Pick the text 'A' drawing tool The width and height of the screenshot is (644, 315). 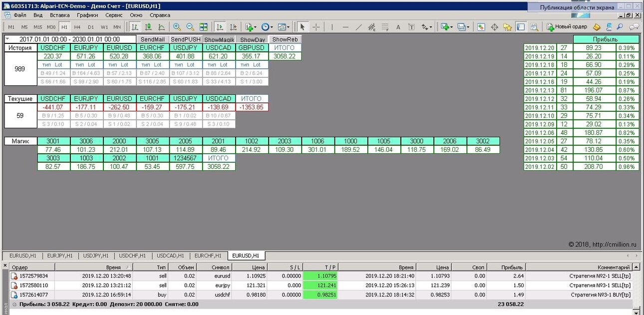click(x=398, y=27)
